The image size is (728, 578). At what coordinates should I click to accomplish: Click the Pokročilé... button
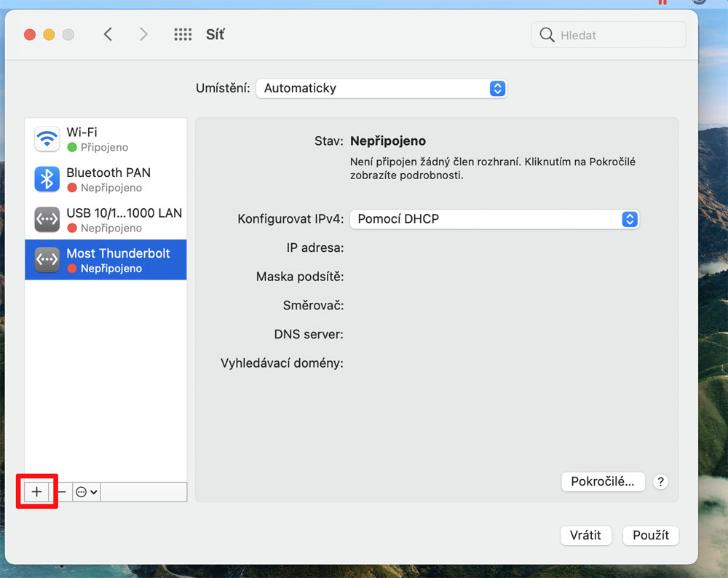pyautogui.click(x=603, y=481)
